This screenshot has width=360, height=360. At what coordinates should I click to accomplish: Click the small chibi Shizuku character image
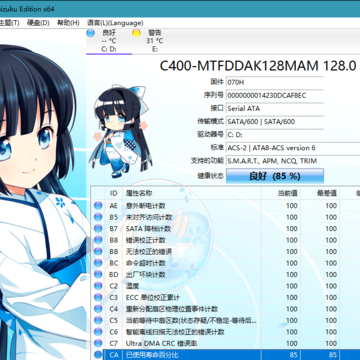120,132
